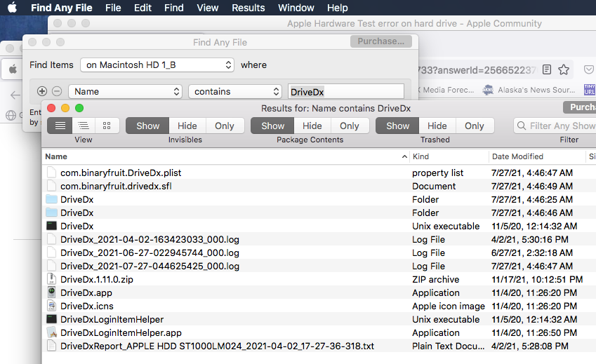This screenshot has height=364, width=596.
Task: Set Package Contents to Hide
Action: point(312,126)
